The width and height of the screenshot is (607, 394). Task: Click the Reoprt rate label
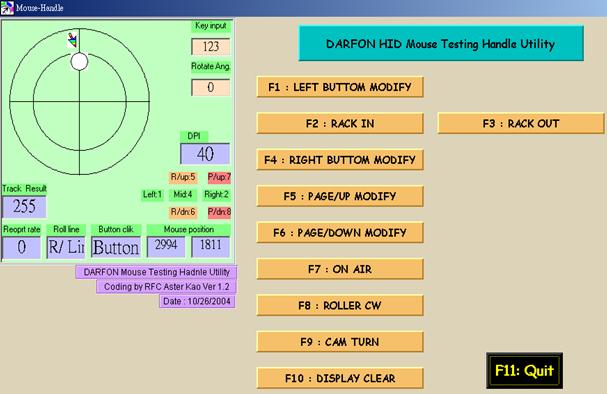tap(22, 230)
